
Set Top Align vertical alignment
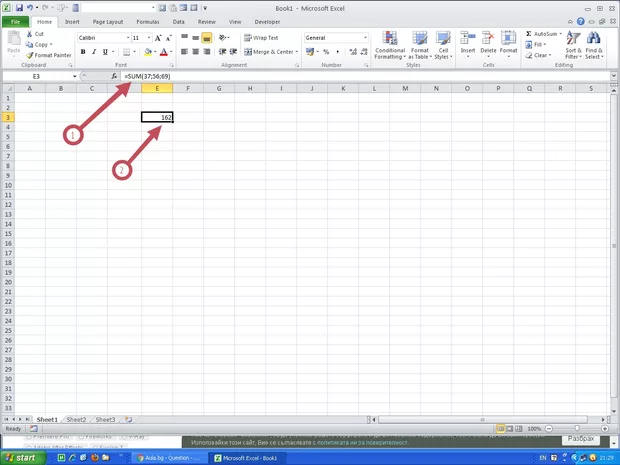click(185, 38)
